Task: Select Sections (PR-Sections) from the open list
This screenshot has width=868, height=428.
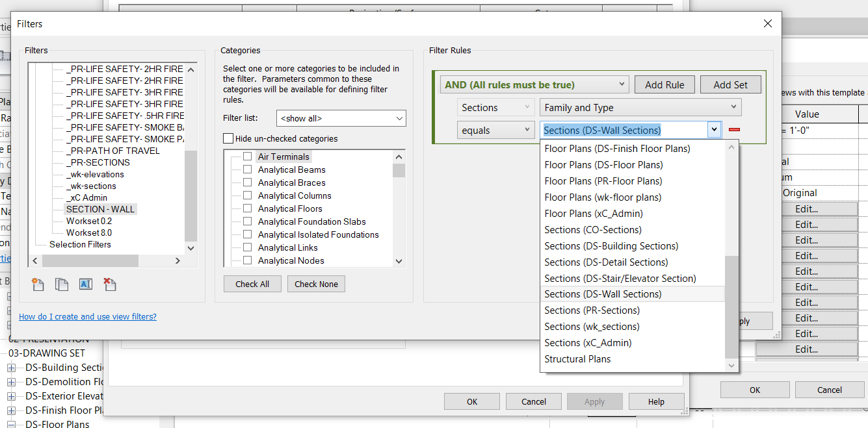Action: 593,310
